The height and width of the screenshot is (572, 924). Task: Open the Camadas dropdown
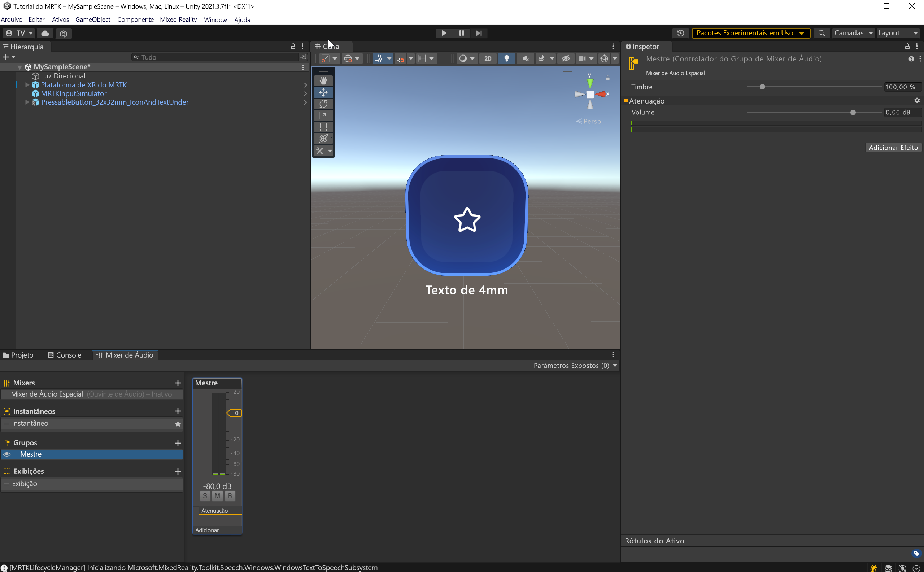[x=853, y=33]
